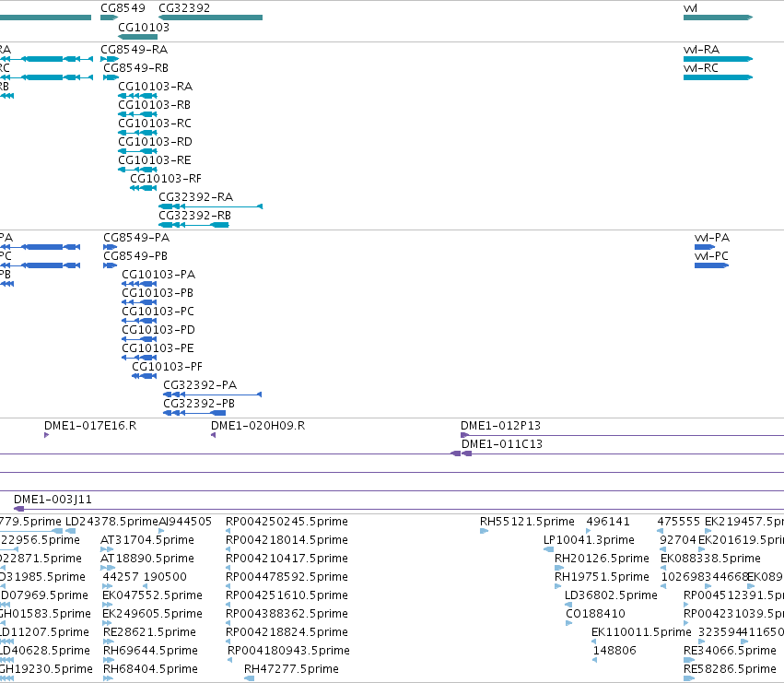Click BAC clone DME1-011C13 label

pyautogui.click(x=502, y=444)
